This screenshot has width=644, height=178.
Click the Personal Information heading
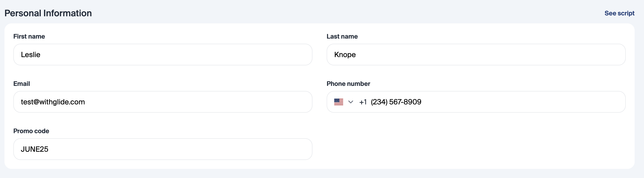(48, 13)
